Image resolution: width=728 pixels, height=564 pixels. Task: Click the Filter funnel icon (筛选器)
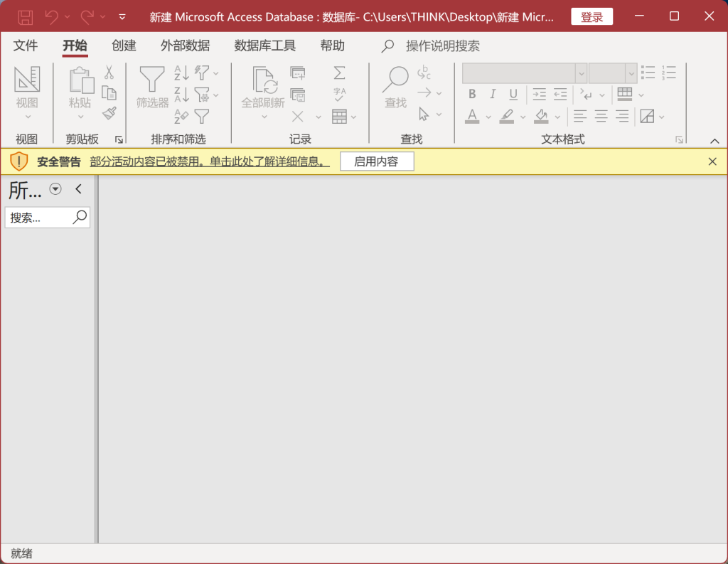(152, 80)
